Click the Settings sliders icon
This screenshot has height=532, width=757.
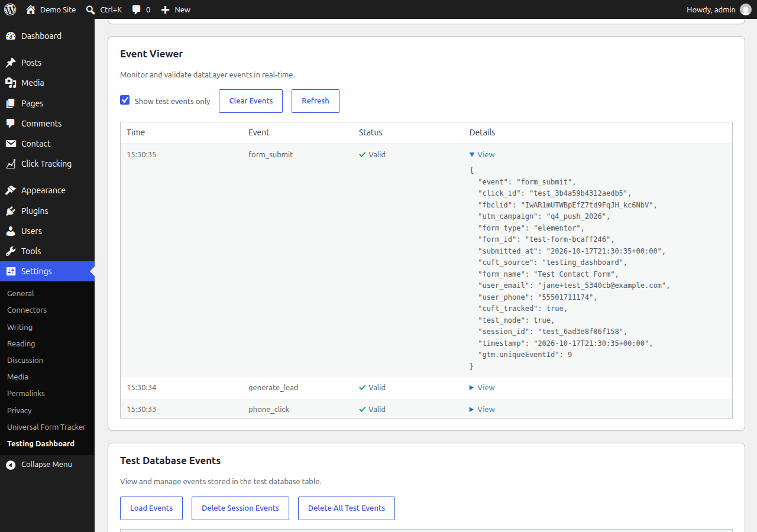11,271
